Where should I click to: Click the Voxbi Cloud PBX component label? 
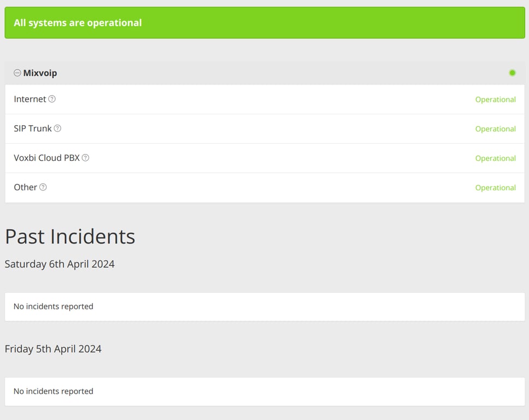coord(47,157)
